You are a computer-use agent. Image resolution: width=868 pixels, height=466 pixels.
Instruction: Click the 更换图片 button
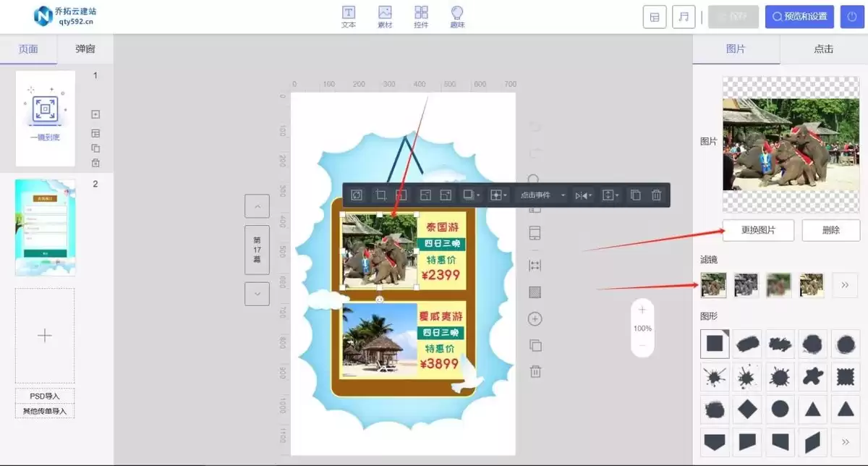pos(758,230)
